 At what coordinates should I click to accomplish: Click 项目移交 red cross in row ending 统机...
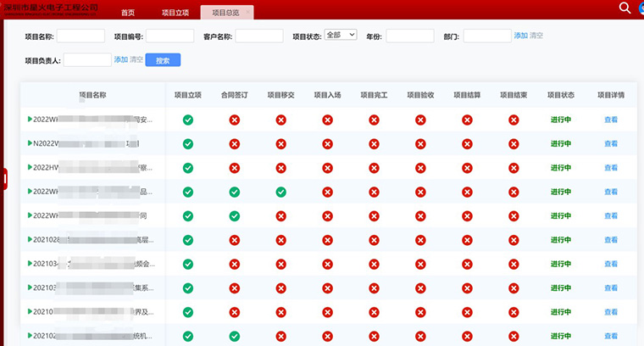coord(281,337)
